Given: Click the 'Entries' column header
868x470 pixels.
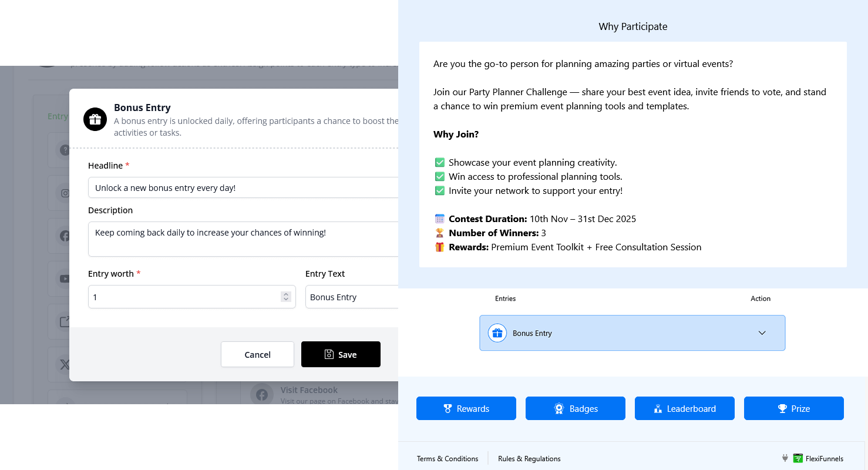Looking at the screenshot, I should pos(505,298).
